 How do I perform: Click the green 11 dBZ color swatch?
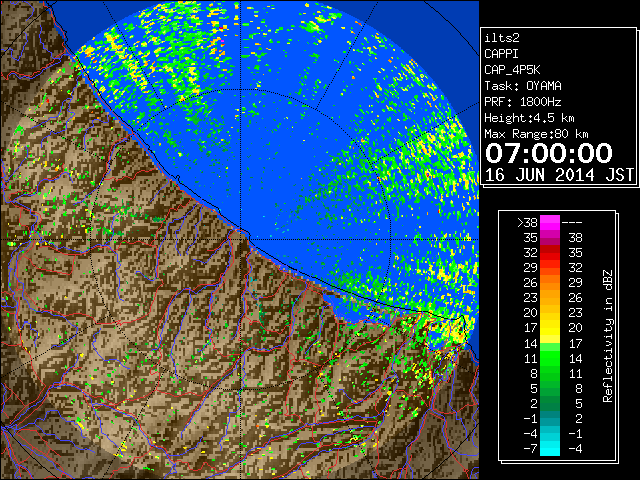pyautogui.click(x=550, y=358)
